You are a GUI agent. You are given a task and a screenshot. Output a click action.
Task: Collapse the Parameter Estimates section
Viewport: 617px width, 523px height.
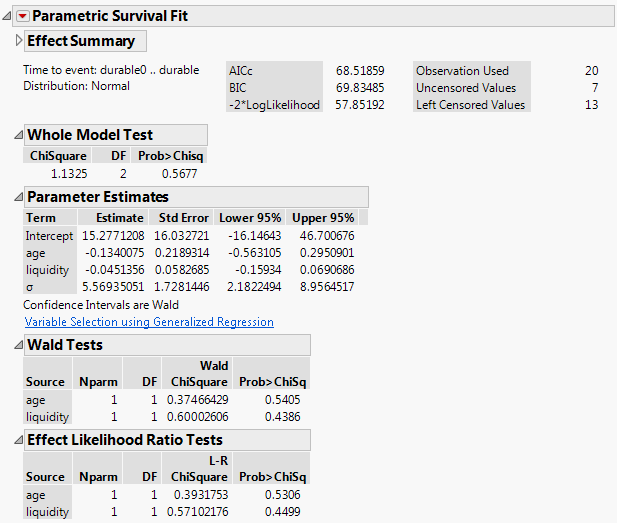[19, 197]
